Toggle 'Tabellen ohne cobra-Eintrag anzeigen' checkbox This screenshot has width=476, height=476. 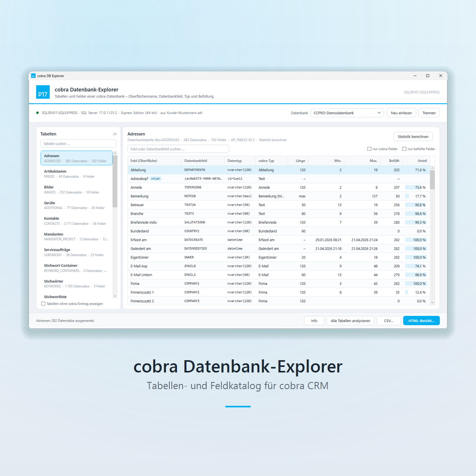[43, 304]
